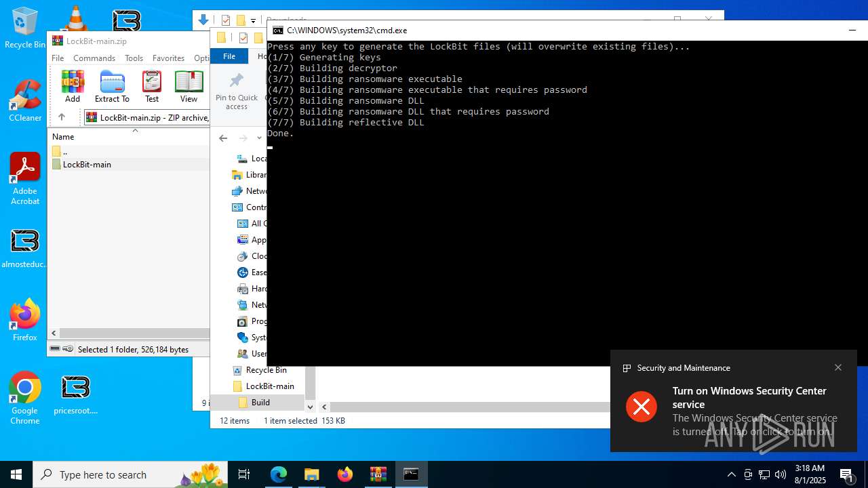Open the notification center icon
Viewport: 868px width, 488px height.
847,474
